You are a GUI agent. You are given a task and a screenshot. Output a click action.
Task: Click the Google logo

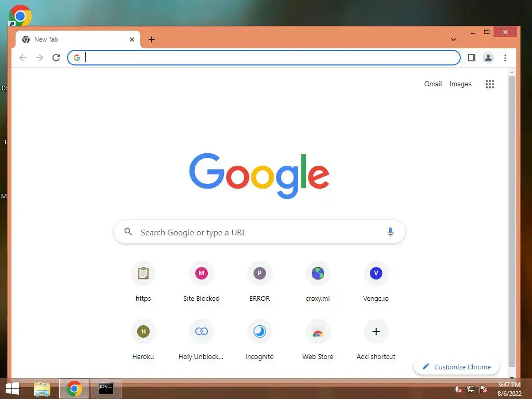259,176
